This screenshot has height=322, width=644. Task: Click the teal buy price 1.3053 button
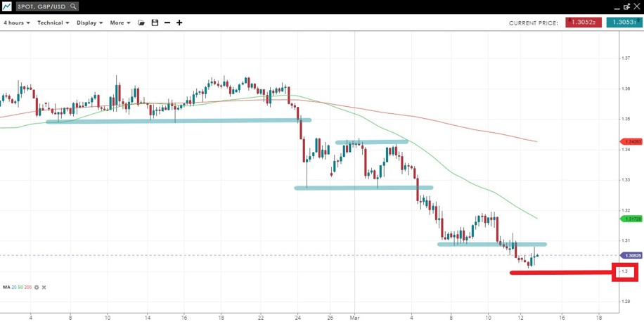tap(624, 22)
